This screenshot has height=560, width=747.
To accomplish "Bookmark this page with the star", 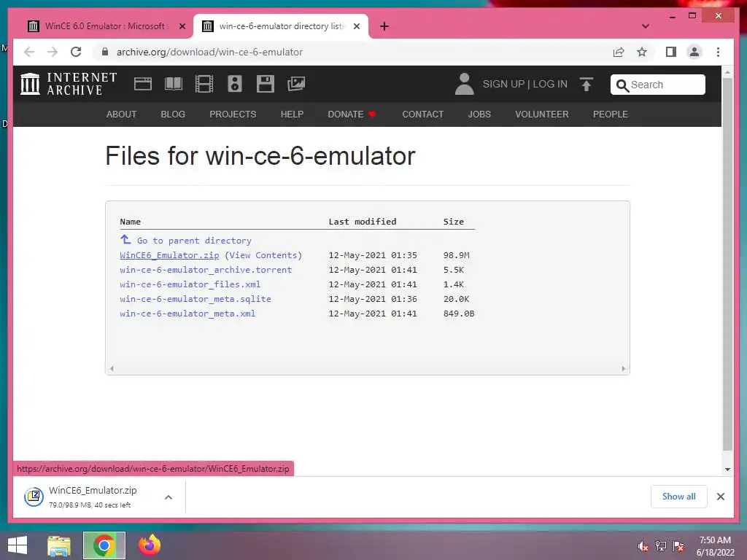I will tap(642, 52).
